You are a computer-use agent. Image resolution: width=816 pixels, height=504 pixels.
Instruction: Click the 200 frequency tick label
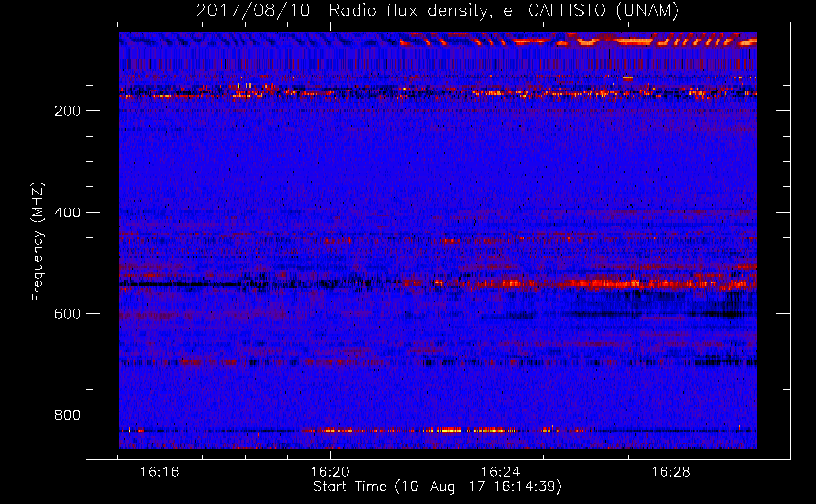pos(68,111)
